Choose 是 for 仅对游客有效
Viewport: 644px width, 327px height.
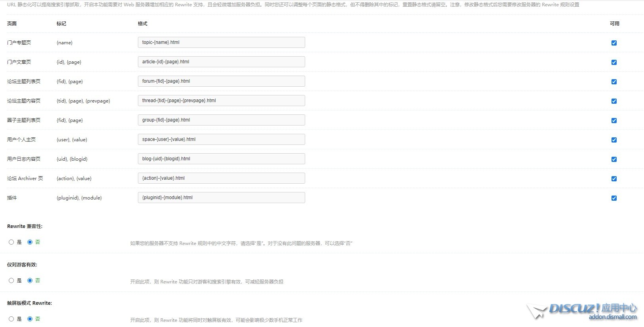pos(11,281)
